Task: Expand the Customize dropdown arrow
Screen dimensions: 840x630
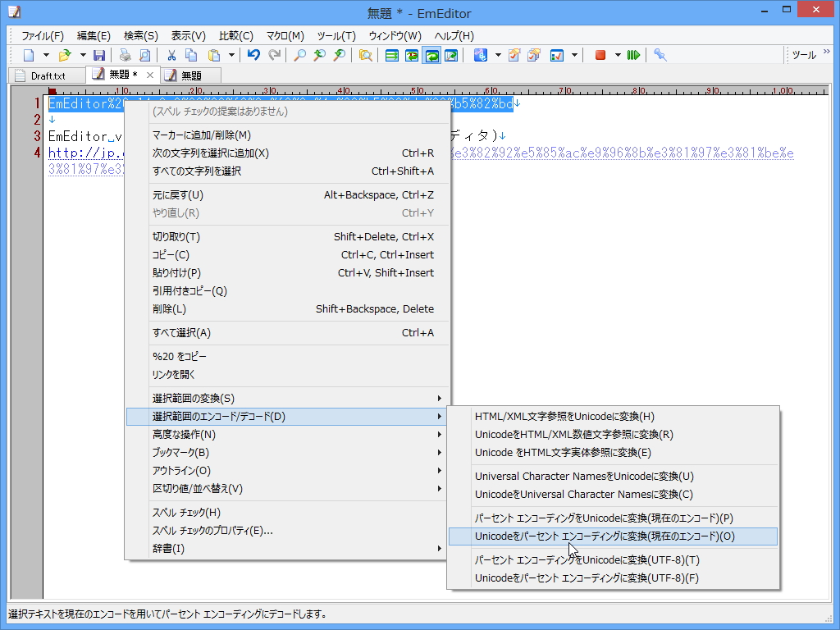Action: (574, 55)
